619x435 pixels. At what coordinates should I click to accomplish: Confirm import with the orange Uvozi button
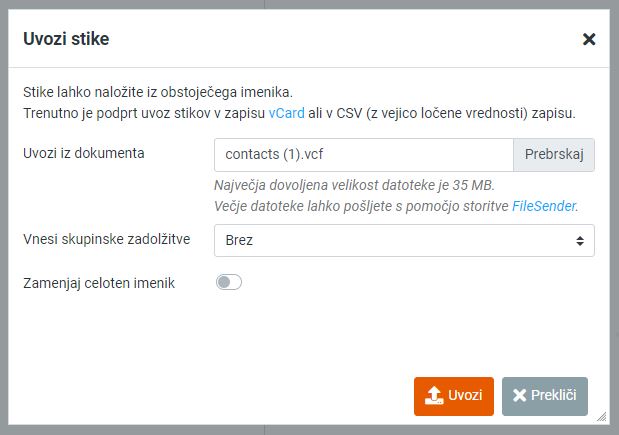coord(454,396)
